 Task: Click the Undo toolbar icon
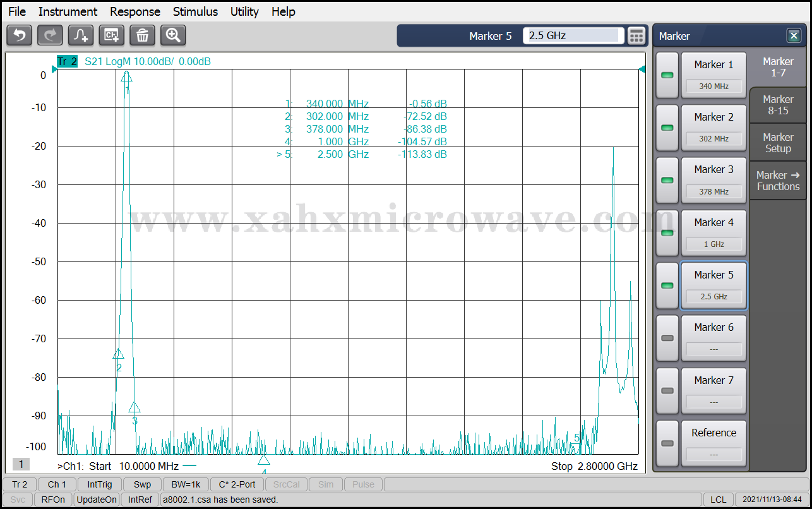[19, 35]
